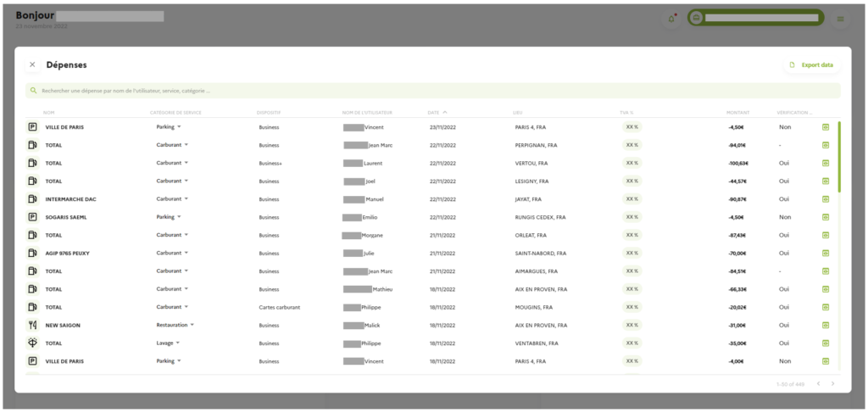Open the hamburger menu at top right

pyautogui.click(x=840, y=19)
